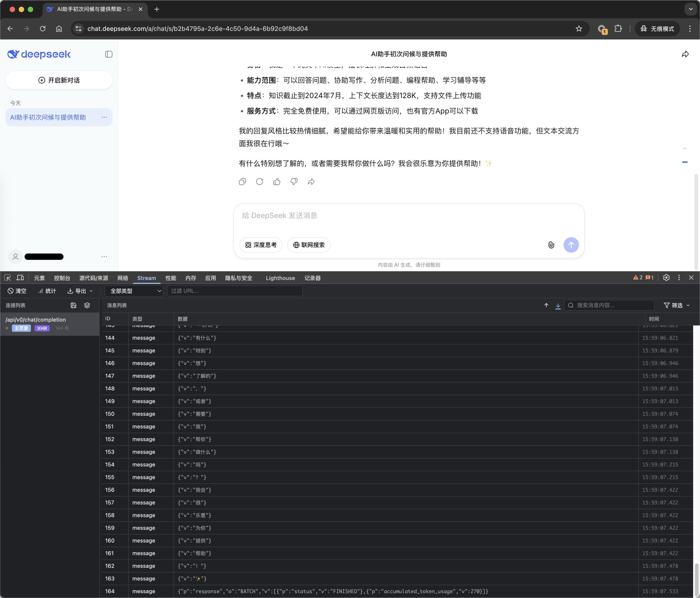
Task: Select message row 150 containing 需要
Action: click(x=397, y=414)
